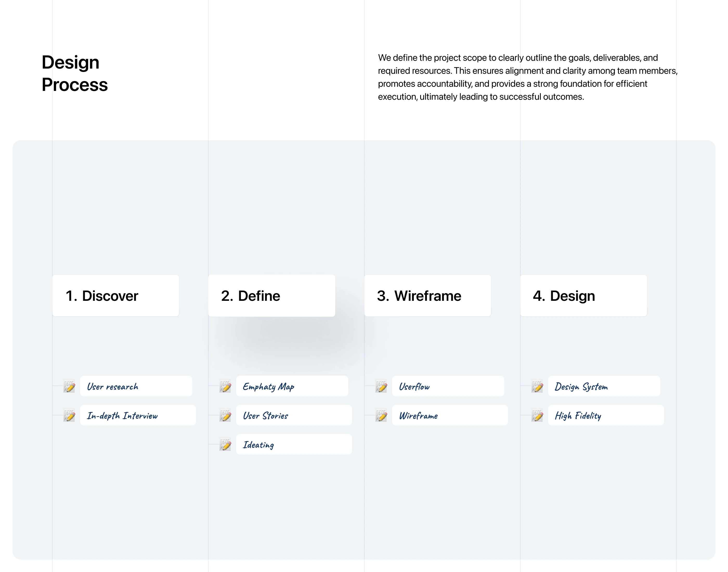Click memo icon beside In-depth Interview

point(69,415)
